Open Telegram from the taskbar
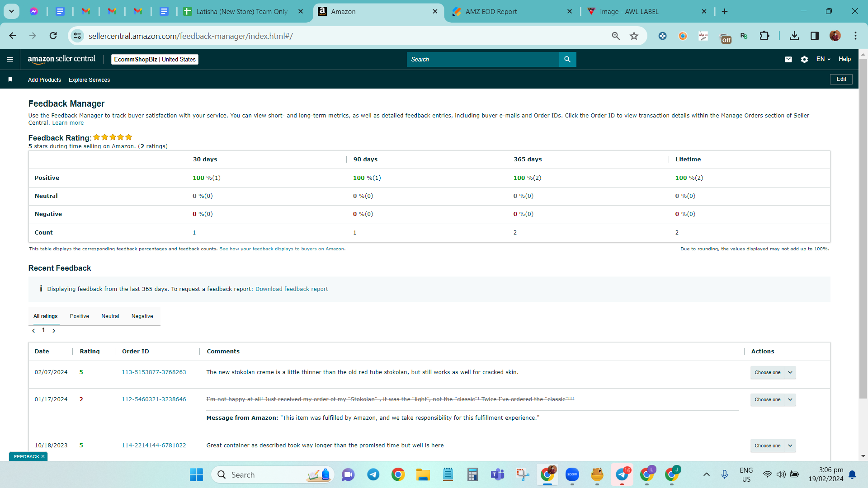The width and height of the screenshot is (868, 488). click(373, 475)
